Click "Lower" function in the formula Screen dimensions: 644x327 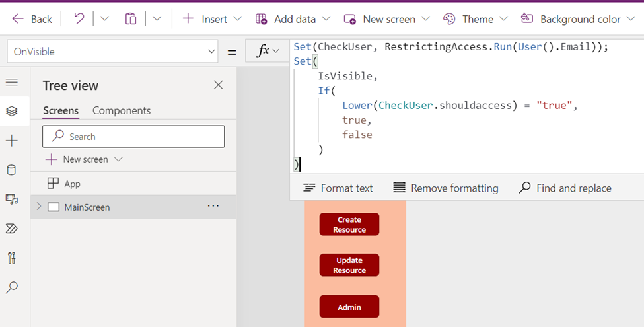click(x=357, y=106)
